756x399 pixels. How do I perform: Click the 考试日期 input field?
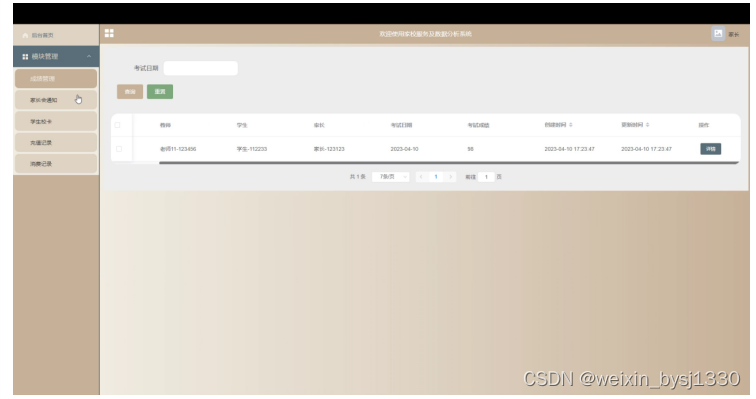[201, 68]
